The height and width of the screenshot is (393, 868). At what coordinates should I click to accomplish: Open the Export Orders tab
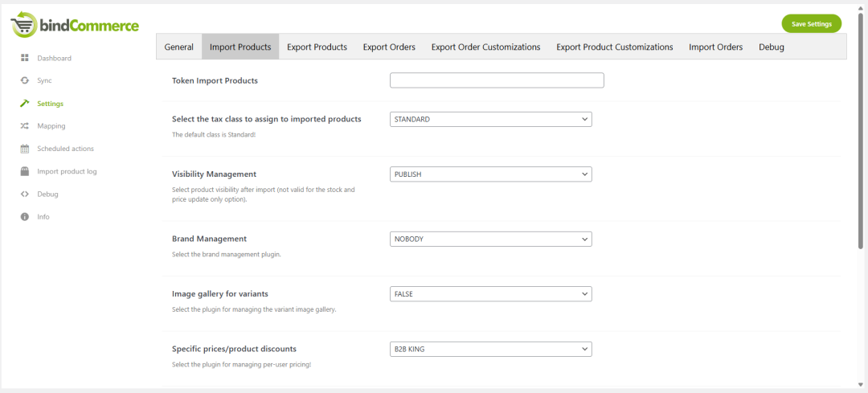(x=389, y=47)
